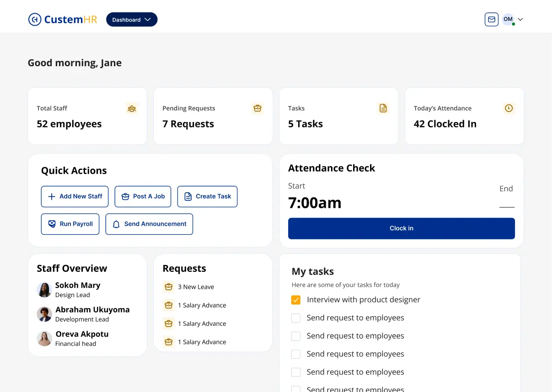Viewport: 552px width, 392px height.
Task: Check the first Send request to employees task
Action: (x=296, y=318)
